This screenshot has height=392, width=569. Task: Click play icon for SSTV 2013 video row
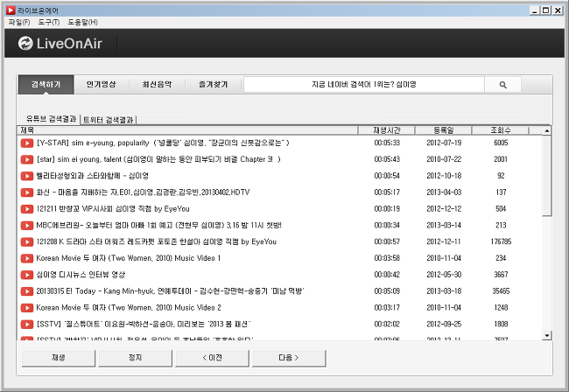pyautogui.click(x=27, y=325)
